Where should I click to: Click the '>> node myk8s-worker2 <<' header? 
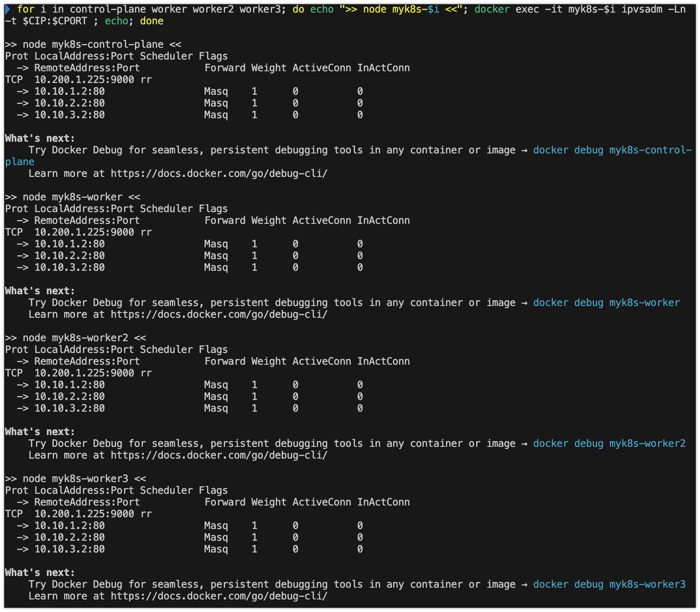pyautogui.click(x=75, y=338)
